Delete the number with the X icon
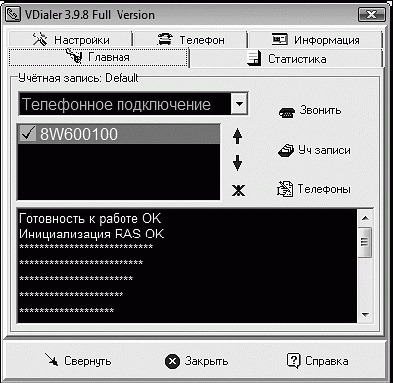The width and height of the screenshot is (393, 383). pyautogui.click(x=238, y=191)
